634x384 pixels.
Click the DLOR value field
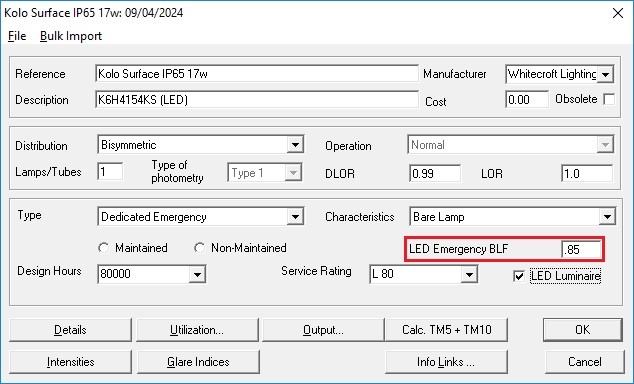[435, 173]
